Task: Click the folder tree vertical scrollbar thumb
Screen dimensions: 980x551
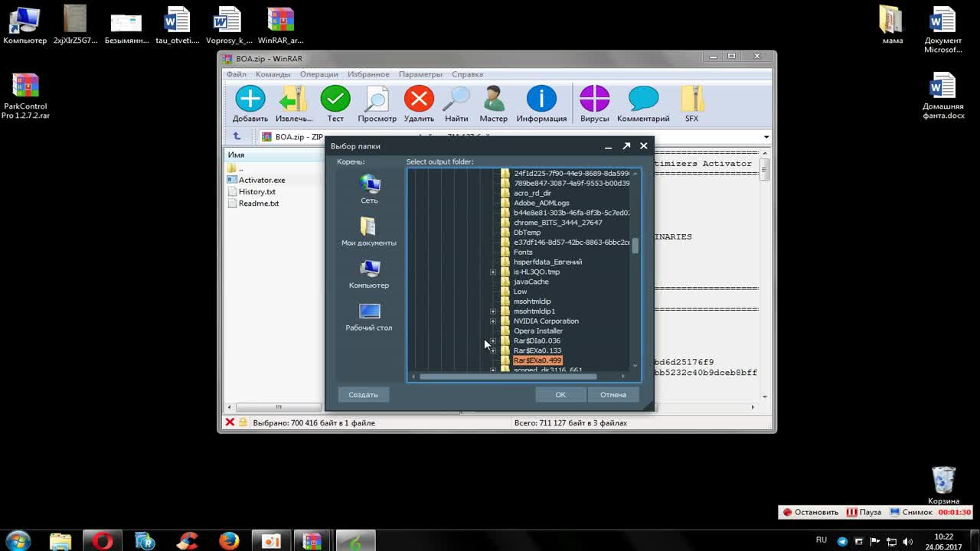Action: 635,246
